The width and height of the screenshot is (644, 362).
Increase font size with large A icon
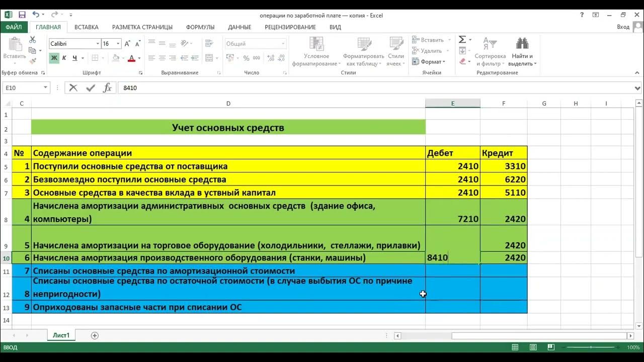128,44
